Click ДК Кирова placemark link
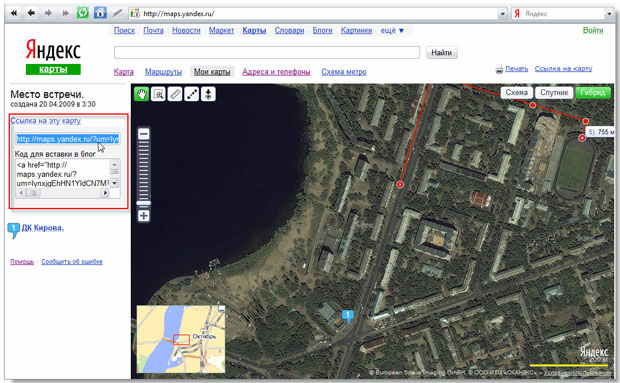The image size is (620, 383). (43, 228)
